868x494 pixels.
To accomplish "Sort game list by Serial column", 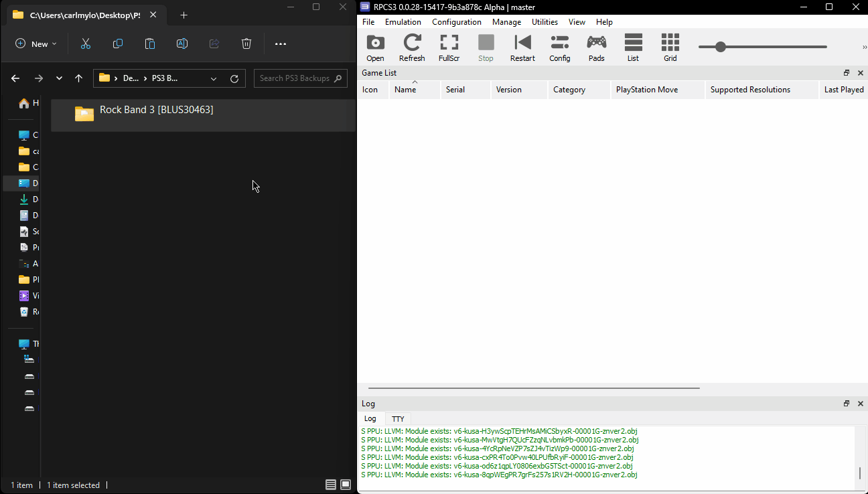I will pos(465,90).
